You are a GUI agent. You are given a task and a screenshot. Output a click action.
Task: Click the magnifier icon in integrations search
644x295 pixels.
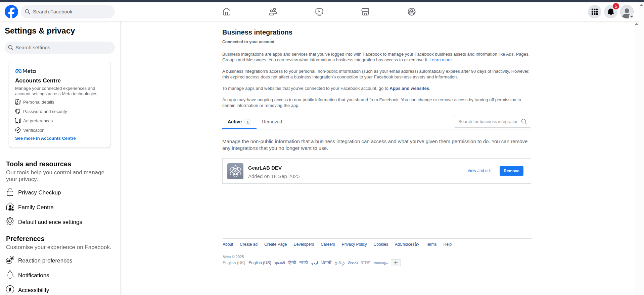[x=524, y=122]
